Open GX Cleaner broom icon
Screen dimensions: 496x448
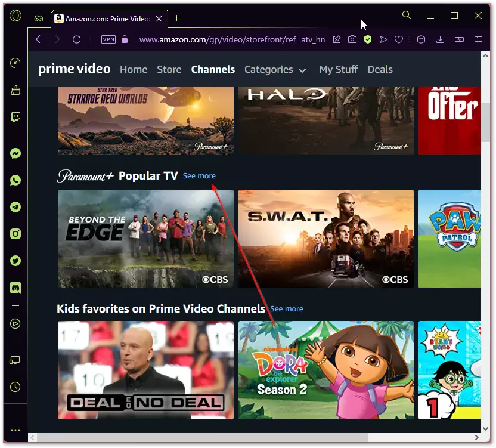(x=15, y=90)
